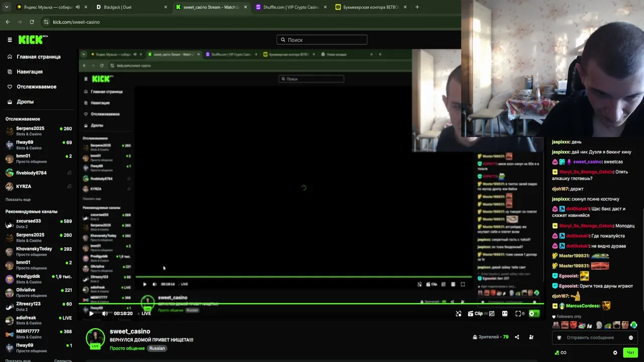The height and width of the screenshot is (362, 644).
Task: Click the shield icon in the chat input
Action: click(559, 338)
